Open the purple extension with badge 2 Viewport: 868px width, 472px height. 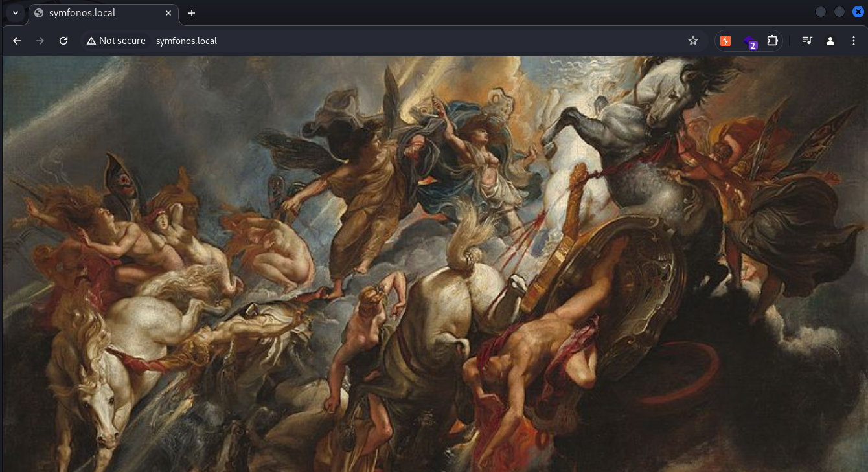[x=749, y=41]
